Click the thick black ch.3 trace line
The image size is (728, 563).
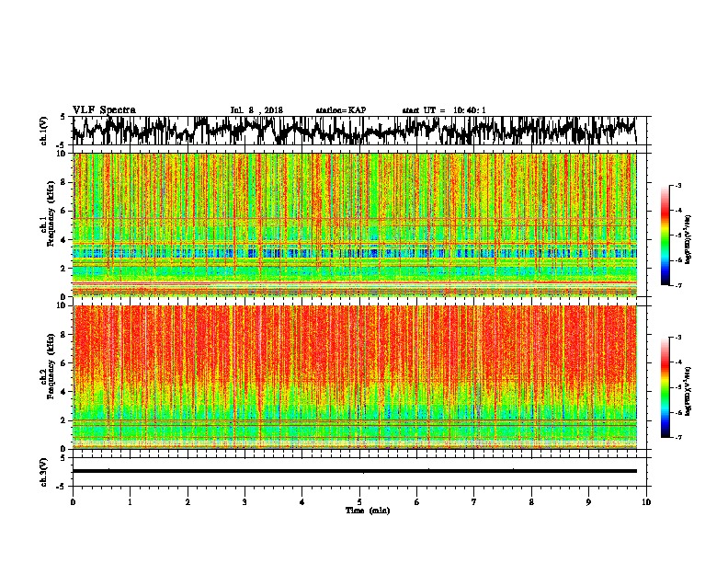[354, 471]
